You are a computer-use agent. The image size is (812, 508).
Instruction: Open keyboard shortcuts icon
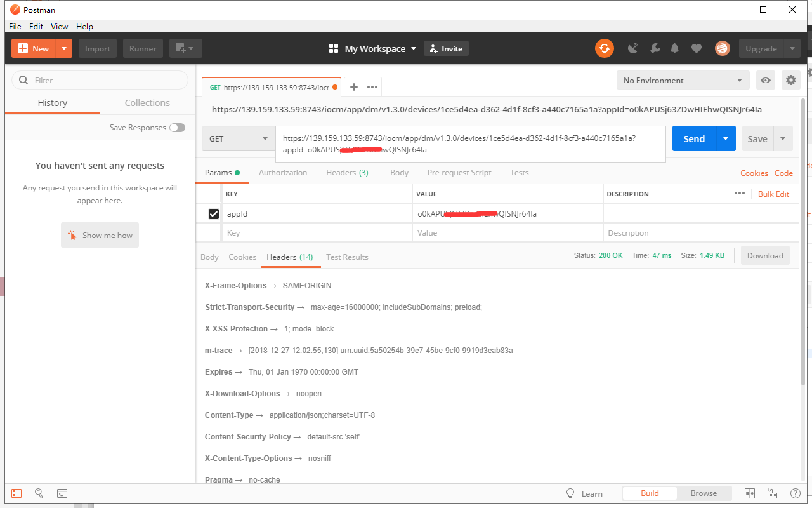click(772, 493)
